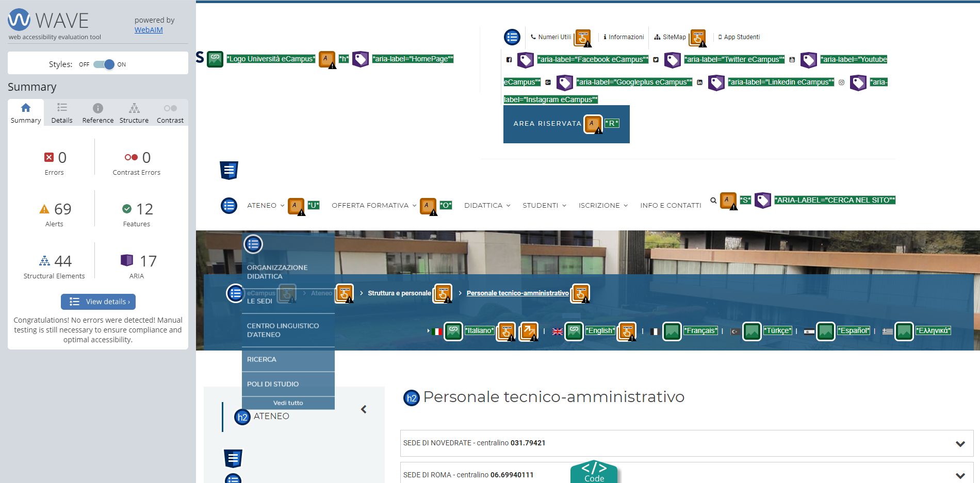Open the INFO E CONTATTI menu item

click(x=671, y=205)
